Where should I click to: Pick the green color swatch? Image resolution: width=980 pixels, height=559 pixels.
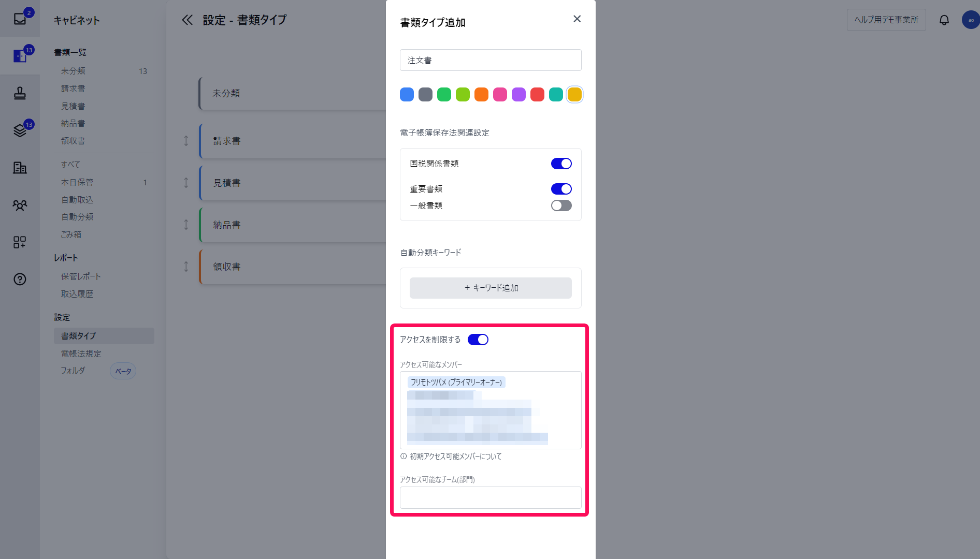click(444, 95)
